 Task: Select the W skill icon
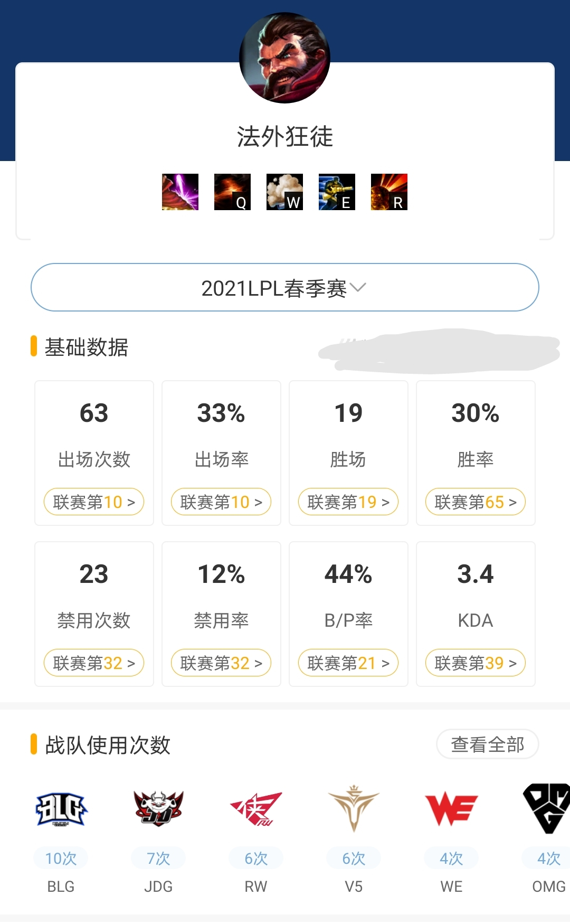click(284, 192)
